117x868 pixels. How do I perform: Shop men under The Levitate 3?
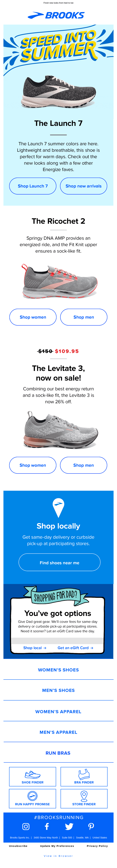[x=84, y=465]
